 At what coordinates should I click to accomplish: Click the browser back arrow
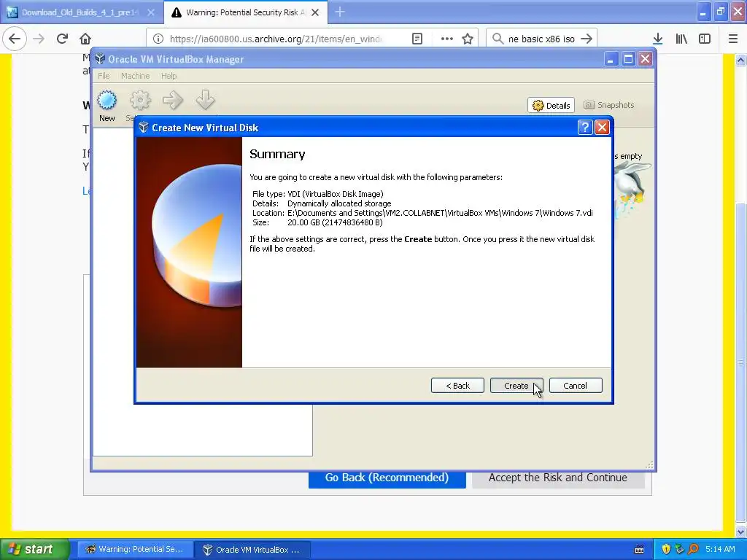pos(15,39)
